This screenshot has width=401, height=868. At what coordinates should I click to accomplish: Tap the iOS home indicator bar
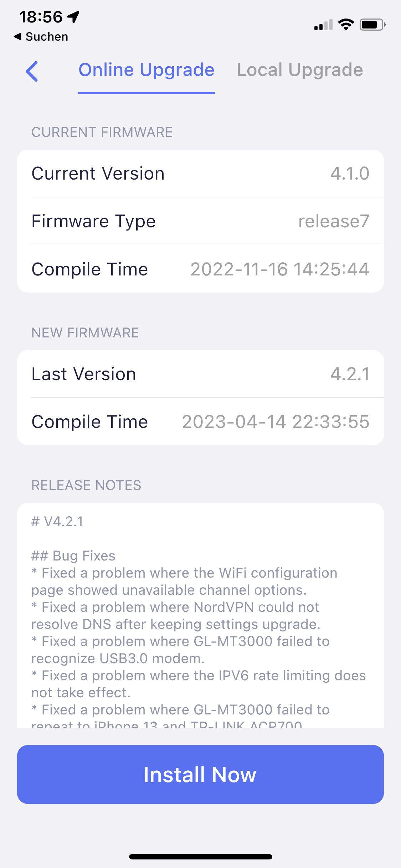click(x=200, y=857)
